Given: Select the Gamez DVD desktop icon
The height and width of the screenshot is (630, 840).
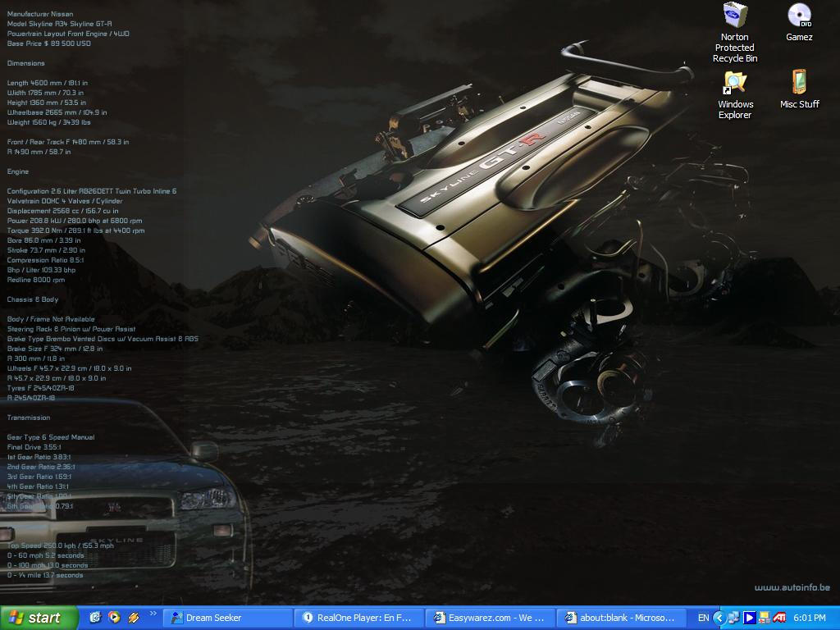Looking at the screenshot, I should (x=799, y=21).
